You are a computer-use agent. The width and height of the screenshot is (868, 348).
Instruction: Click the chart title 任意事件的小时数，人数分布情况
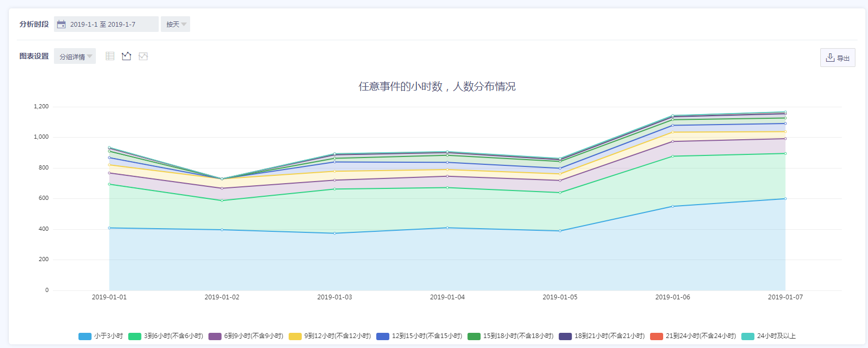pos(437,86)
